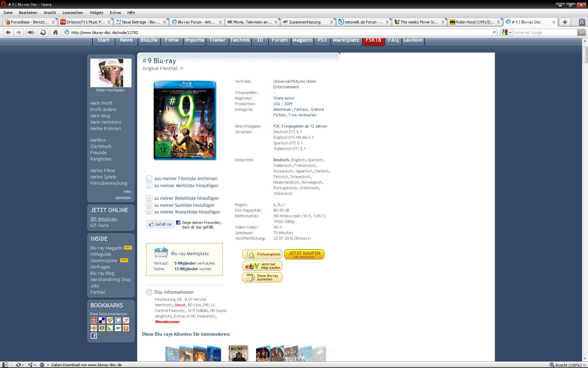
Task: Click the green triangle bookmark icon
Action: click(x=110, y=328)
